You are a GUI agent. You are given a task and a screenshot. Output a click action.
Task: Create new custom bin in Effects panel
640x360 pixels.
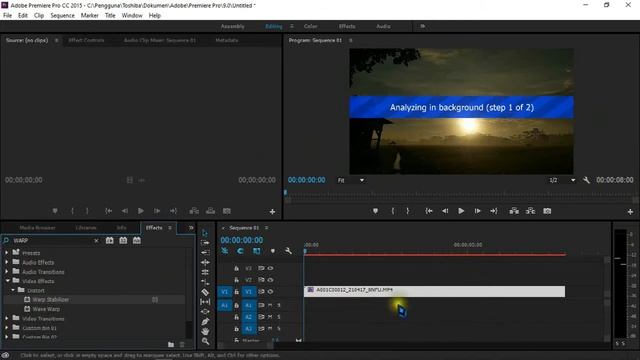tap(171, 344)
